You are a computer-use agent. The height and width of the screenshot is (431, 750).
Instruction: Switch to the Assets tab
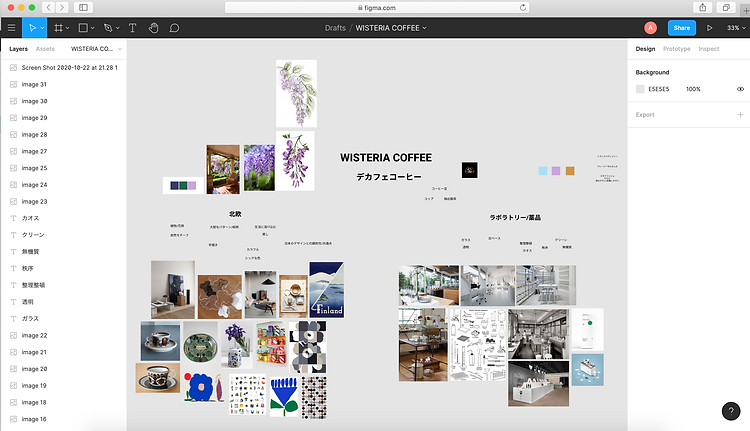tap(45, 49)
